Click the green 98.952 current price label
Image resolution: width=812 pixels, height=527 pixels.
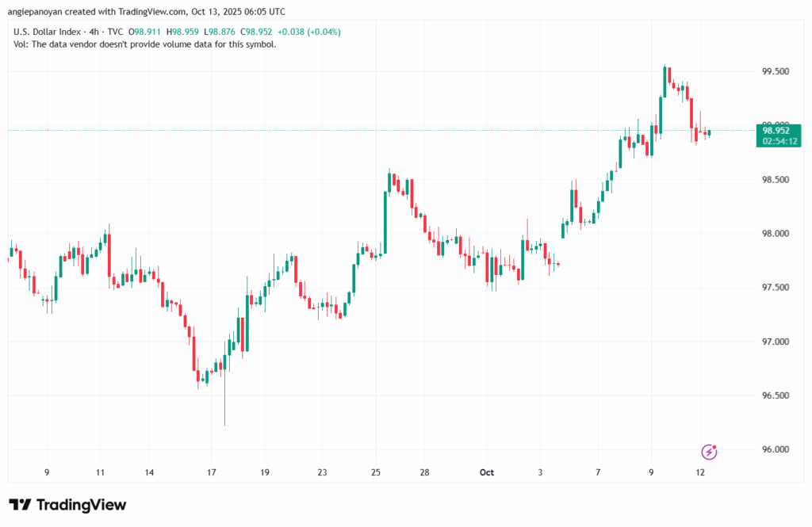(x=776, y=130)
